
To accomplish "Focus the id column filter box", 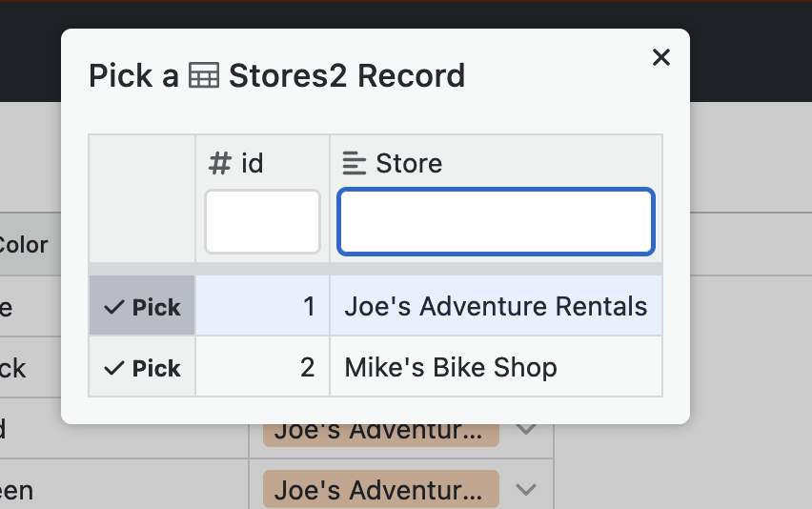I will [262, 222].
